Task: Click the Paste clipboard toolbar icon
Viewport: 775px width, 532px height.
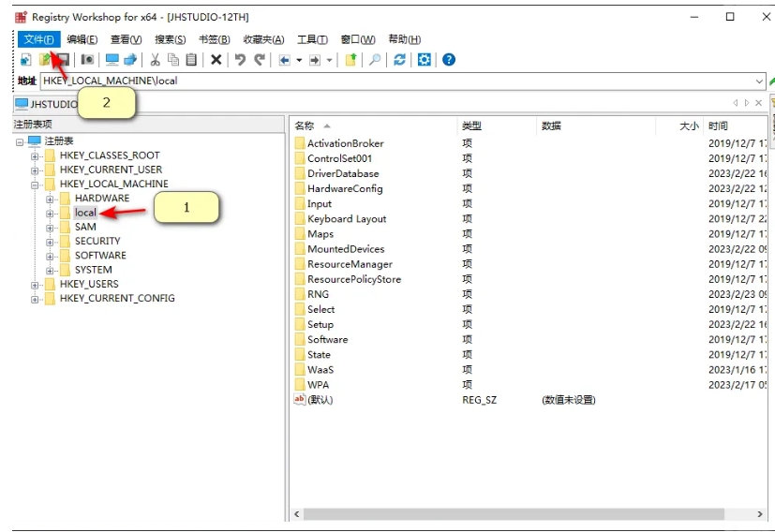Action: pyautogui.click(x=191, y=60)
